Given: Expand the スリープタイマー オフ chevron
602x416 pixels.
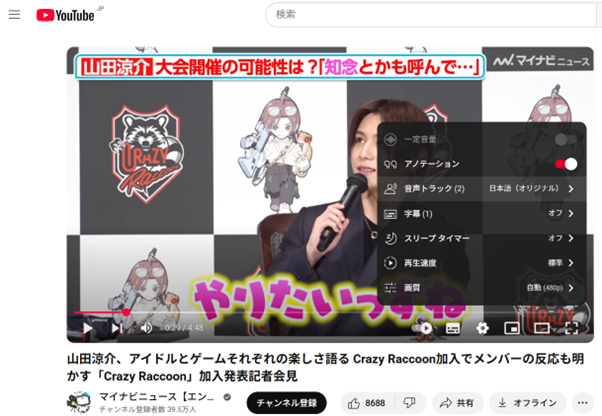Looking at the screenshot, I should point(571,238).
